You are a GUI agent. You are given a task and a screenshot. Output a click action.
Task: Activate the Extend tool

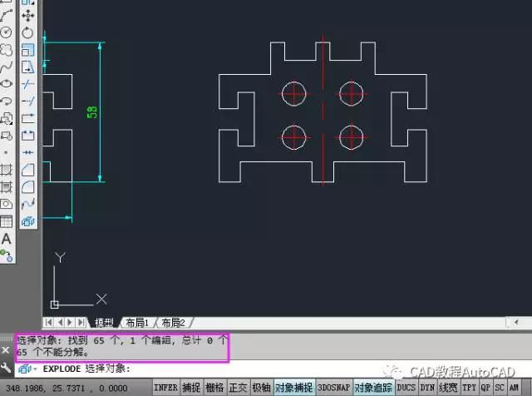27,101
